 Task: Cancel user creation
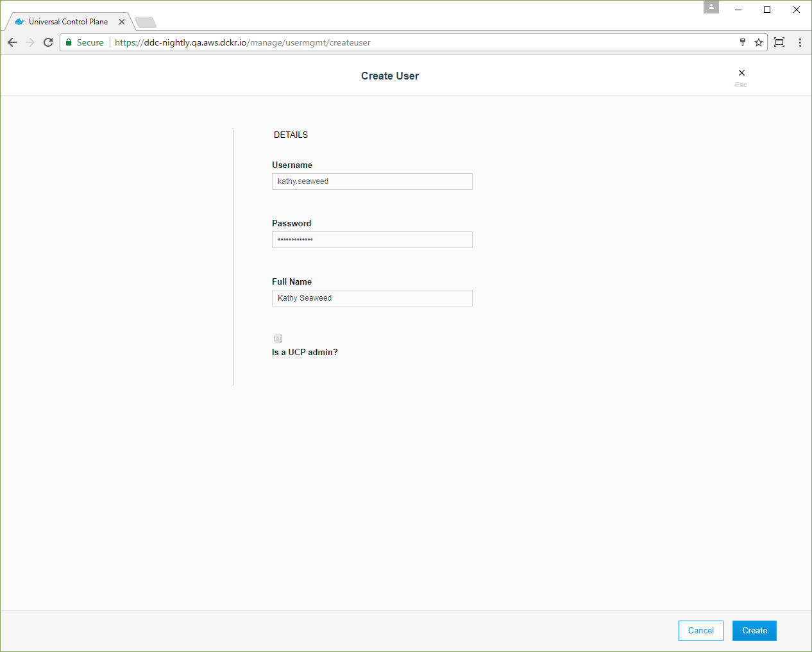[700, 631]
